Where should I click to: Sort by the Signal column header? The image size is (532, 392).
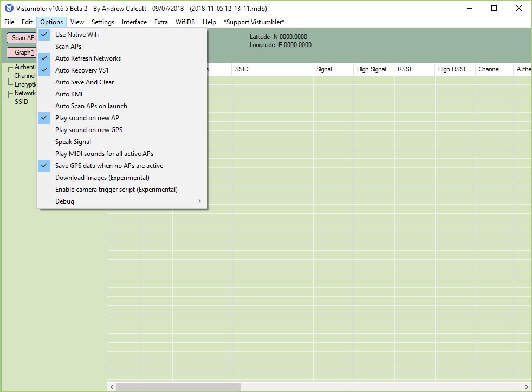coord(333,69)
